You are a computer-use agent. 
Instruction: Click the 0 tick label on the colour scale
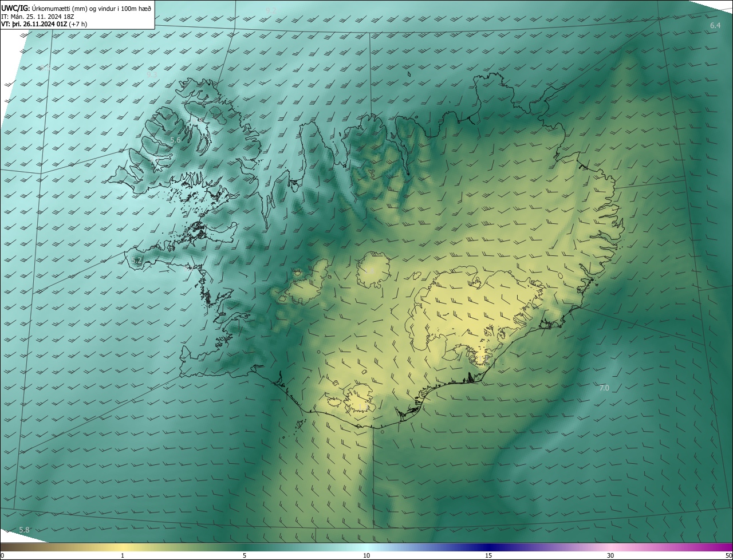[x=2, y=555]
